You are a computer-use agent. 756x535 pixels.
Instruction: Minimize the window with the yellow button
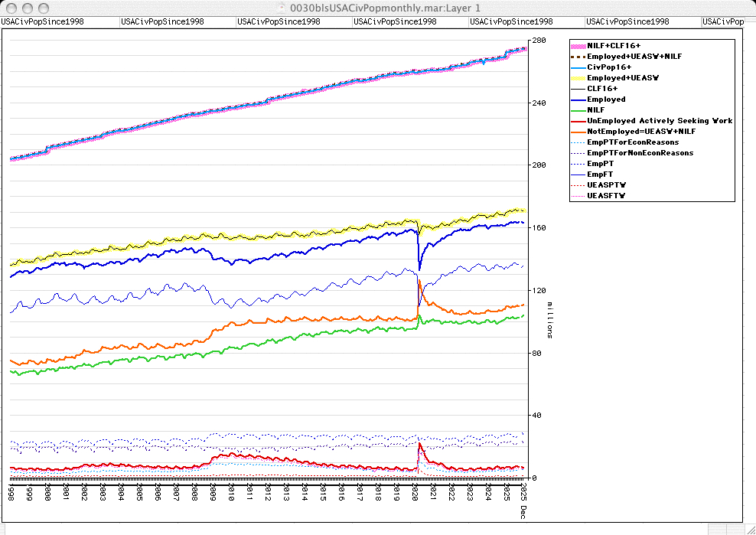click(x=28, y=7)
